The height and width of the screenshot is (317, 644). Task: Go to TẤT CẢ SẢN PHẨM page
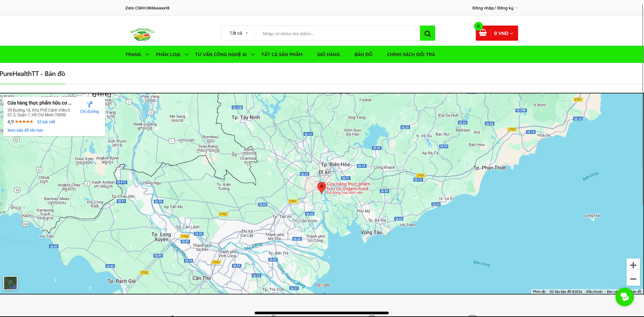282,54
